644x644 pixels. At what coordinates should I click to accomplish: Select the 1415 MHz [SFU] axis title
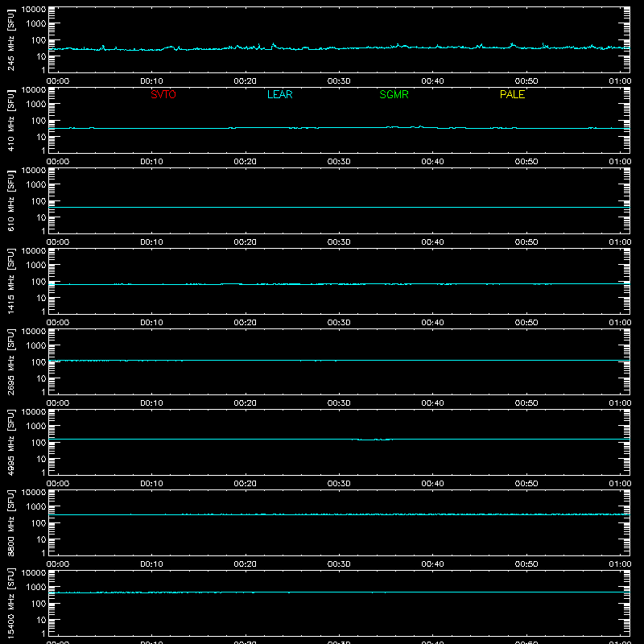[10, 282]
